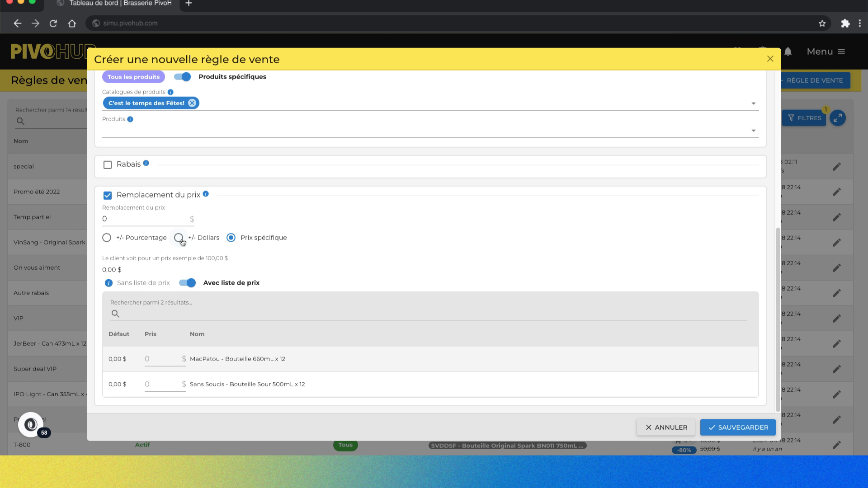Click the edit pencil for the special rule

[837, 167]
